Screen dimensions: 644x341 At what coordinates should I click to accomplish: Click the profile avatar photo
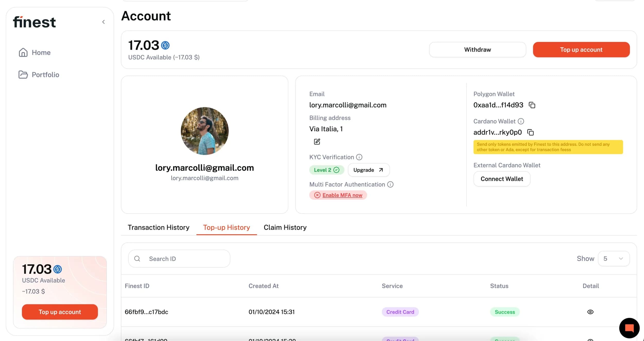(205, 131)
